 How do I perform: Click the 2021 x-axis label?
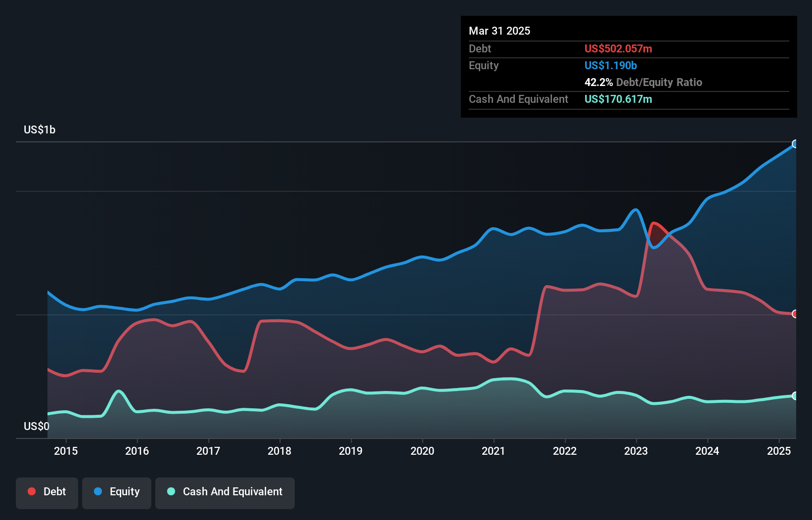[x=494, y=451]
